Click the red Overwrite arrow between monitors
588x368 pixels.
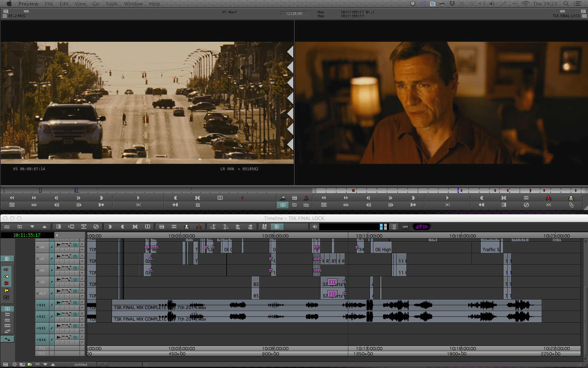[306, 198]
